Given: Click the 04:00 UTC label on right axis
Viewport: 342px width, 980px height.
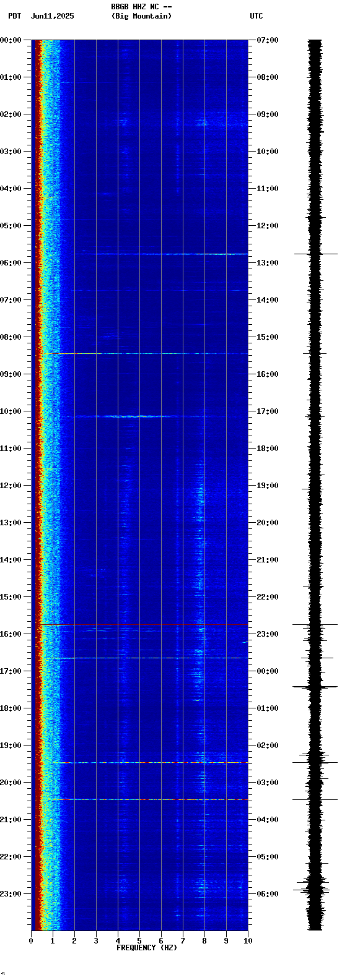Looking at the screenshot, I should pos(268,820).
